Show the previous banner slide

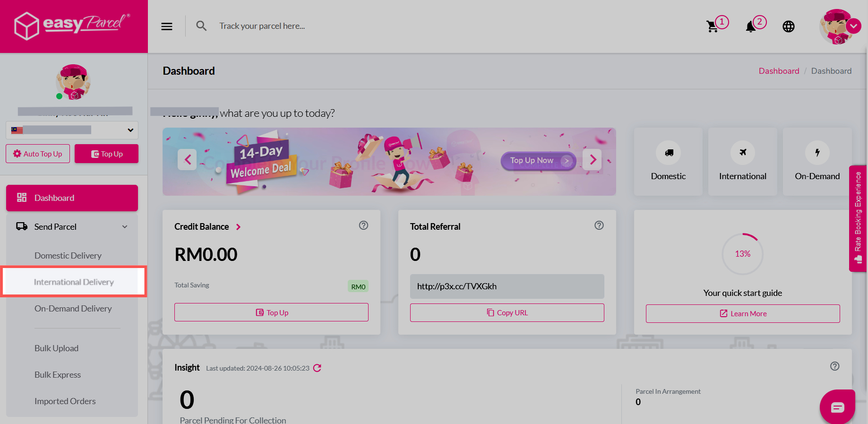pyautogui.click(x=187, y=160)
